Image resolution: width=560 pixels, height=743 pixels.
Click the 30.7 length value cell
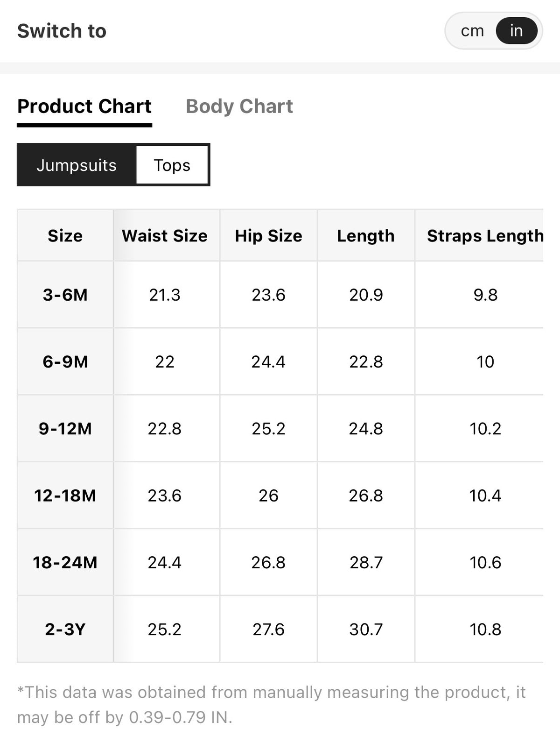point(366,629)
